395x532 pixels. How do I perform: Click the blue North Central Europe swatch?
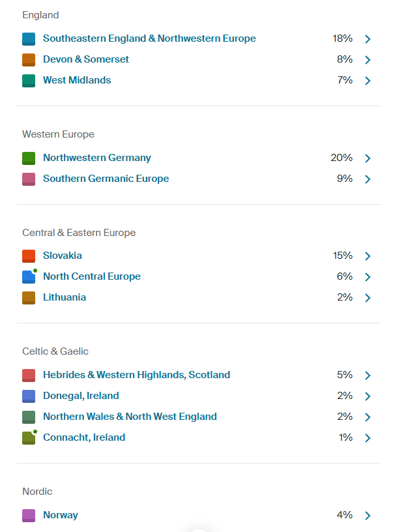coord(29,277)
